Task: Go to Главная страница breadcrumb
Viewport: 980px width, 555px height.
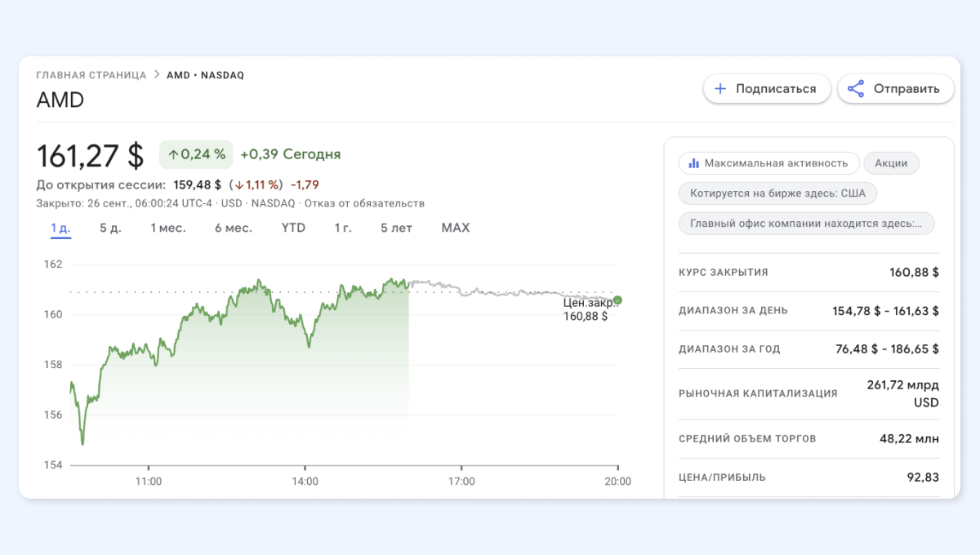Action: (x=91, y=75)
